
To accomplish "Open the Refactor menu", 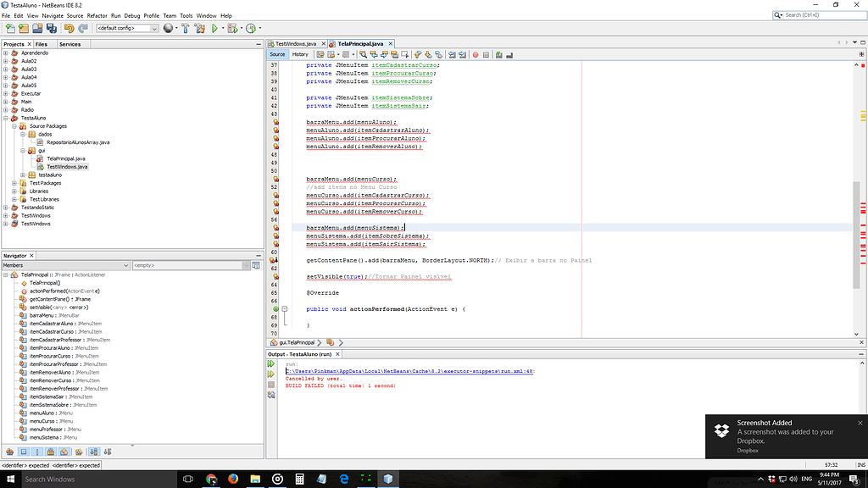I will [97, 14].
